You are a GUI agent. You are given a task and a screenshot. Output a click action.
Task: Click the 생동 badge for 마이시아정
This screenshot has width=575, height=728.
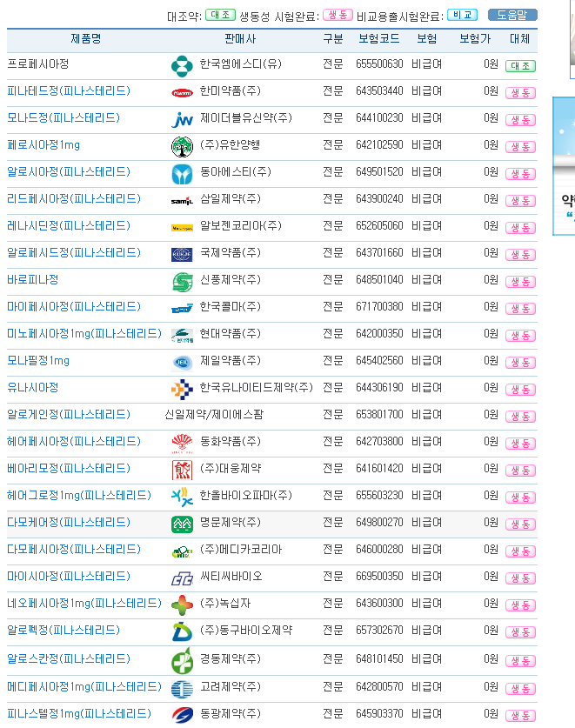coord(521,578)
